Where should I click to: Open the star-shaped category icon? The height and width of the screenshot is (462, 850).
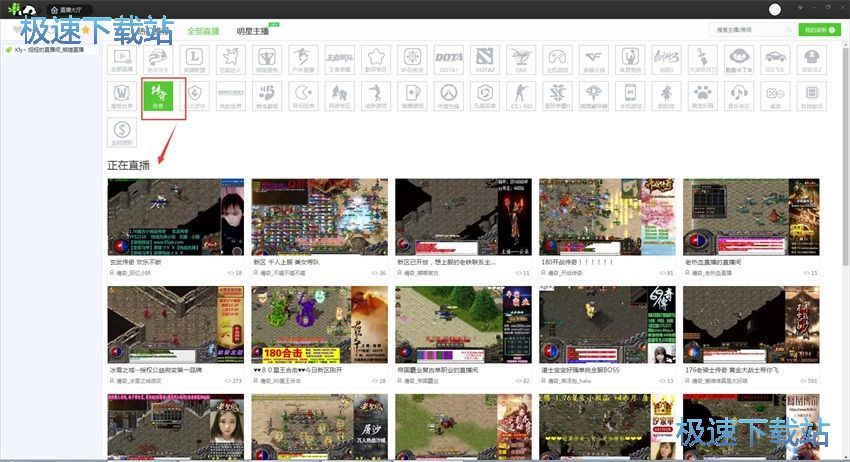376,60
